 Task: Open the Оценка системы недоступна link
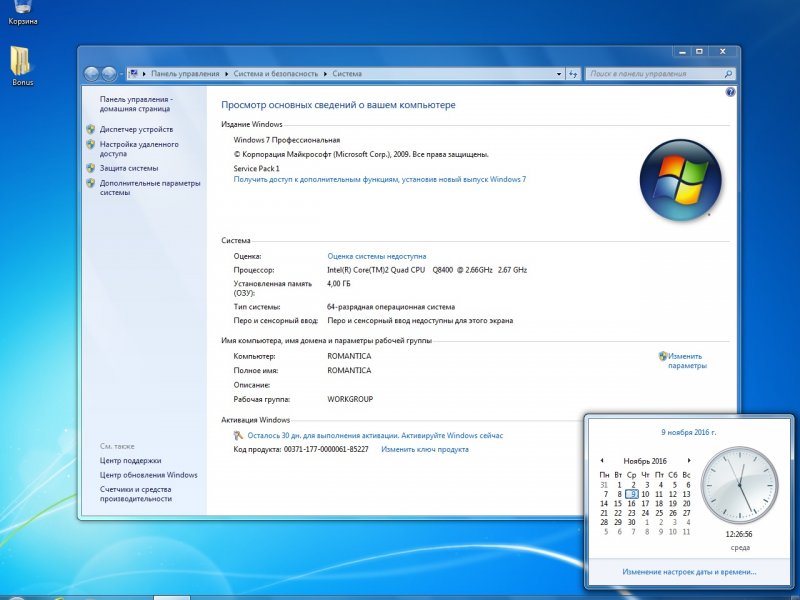(377, 256)
